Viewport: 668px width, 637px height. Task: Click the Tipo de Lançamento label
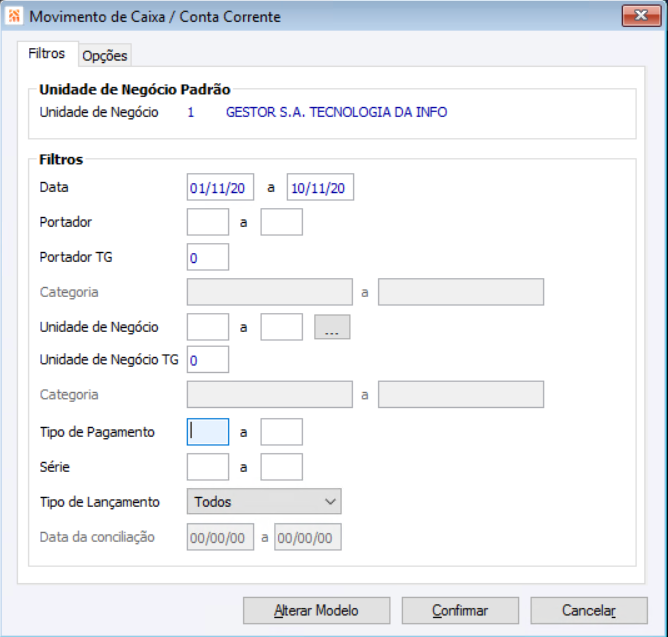click(100, 502)
